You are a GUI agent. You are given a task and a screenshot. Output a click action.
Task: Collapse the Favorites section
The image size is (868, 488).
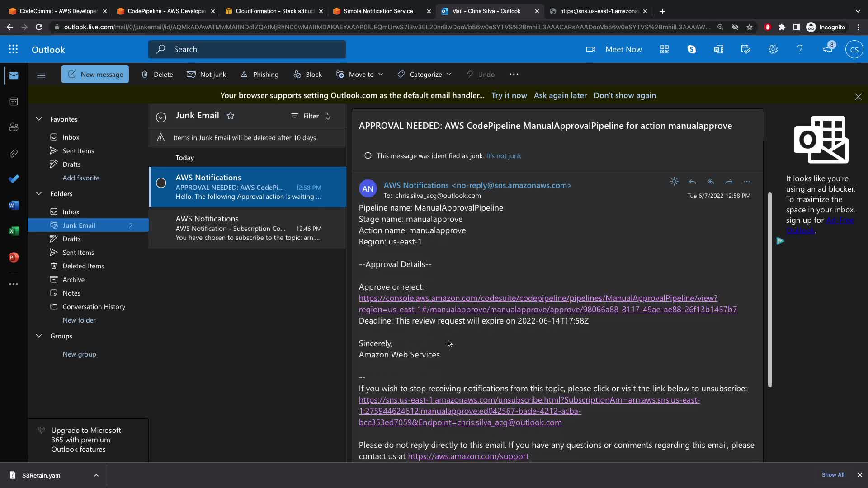point(39,119)
